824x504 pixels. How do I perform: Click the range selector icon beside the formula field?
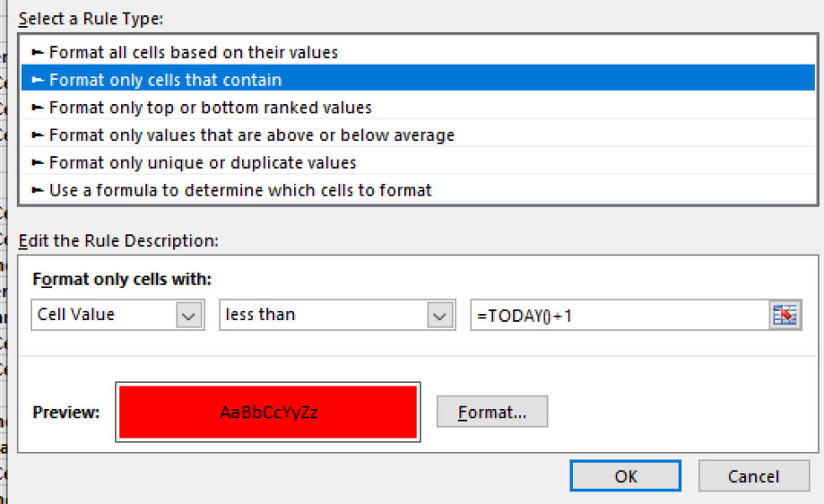pos(785,314)
